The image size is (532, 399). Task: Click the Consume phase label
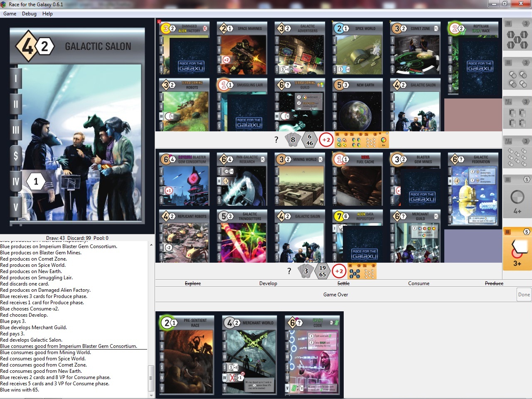419,283
